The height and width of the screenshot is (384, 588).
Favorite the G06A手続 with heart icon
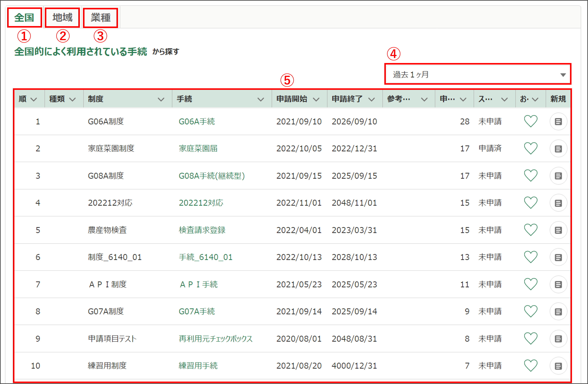point(530,121)
